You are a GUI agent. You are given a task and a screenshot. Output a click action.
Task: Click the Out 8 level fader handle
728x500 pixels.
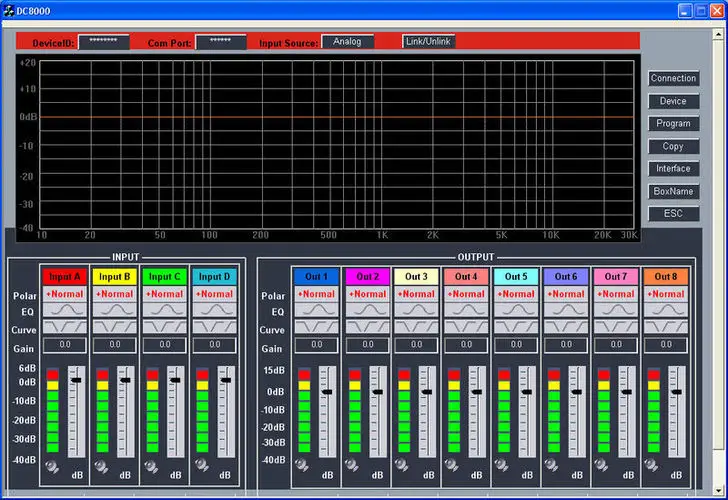677,392
